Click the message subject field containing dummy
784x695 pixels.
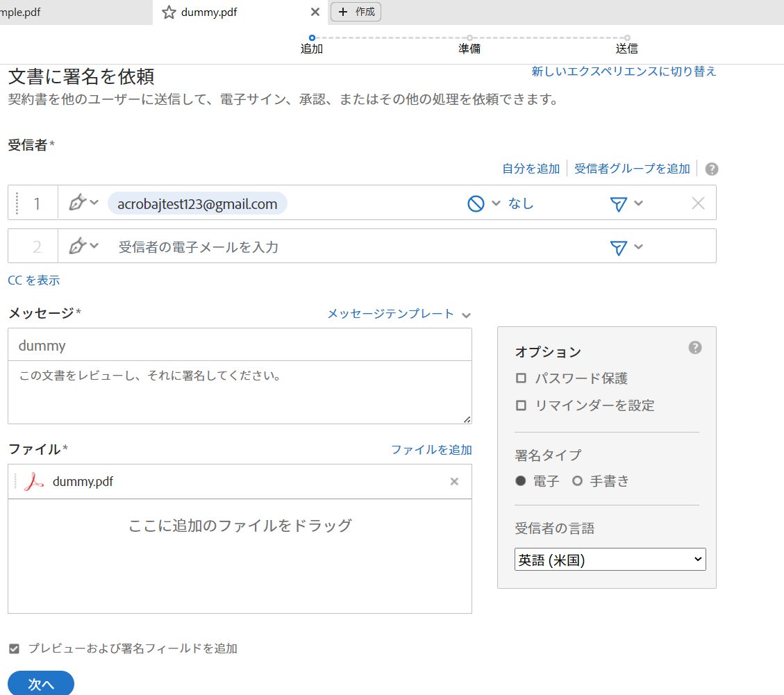[240, 344]
